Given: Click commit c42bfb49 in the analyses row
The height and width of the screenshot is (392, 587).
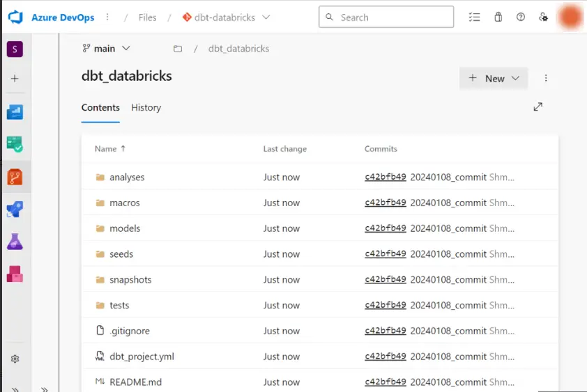Looking at the screenshot, I should (386, 177).
